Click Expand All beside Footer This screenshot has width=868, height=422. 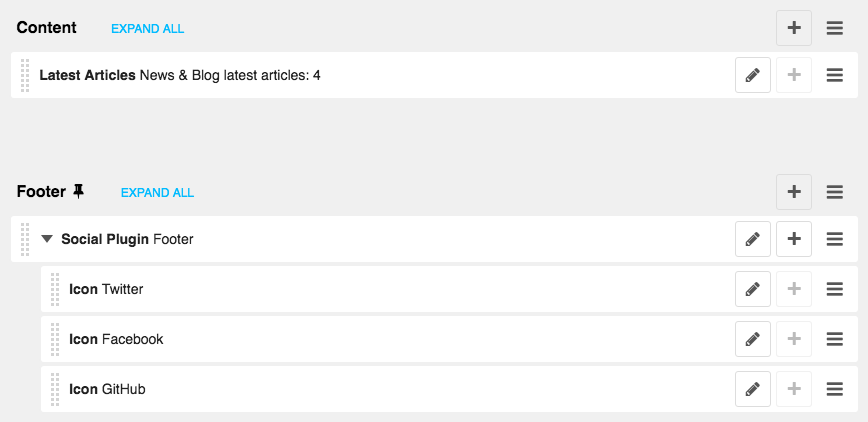click(157, 193)
